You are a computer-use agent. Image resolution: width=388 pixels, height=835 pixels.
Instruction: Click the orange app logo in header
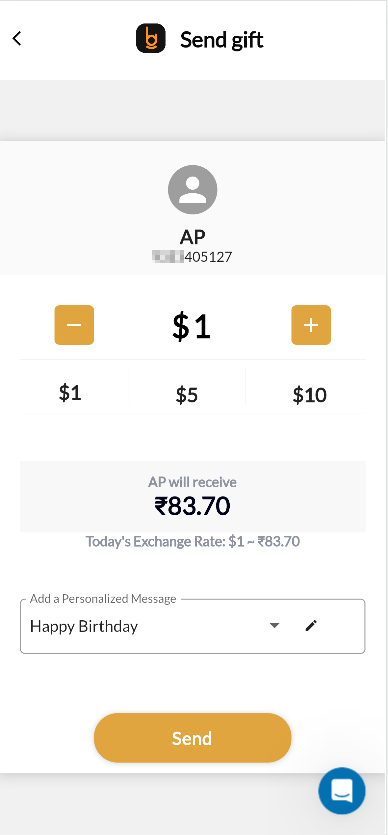(x=151, y=39)
